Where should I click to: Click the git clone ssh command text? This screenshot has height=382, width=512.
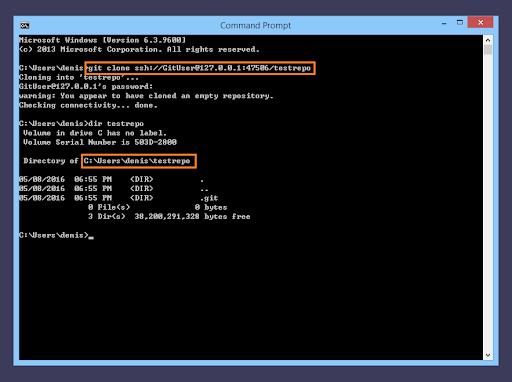click(199, 68)
